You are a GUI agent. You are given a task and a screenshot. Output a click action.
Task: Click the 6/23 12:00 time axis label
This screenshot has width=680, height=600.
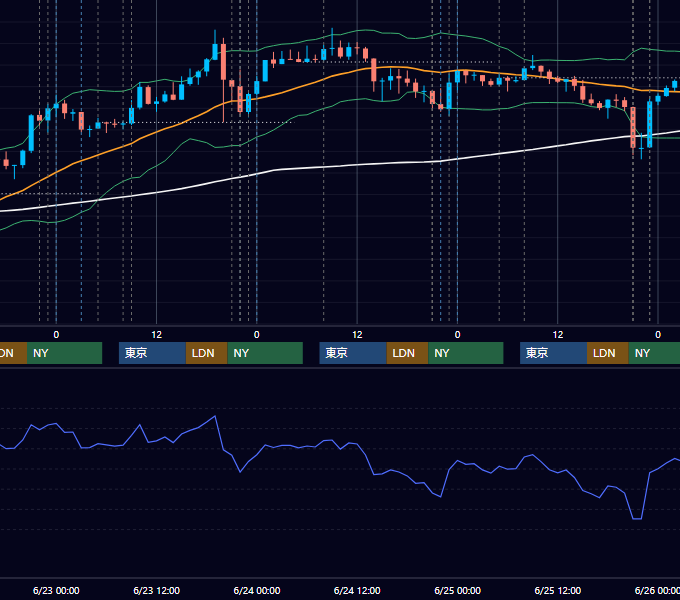click(157, 590)
